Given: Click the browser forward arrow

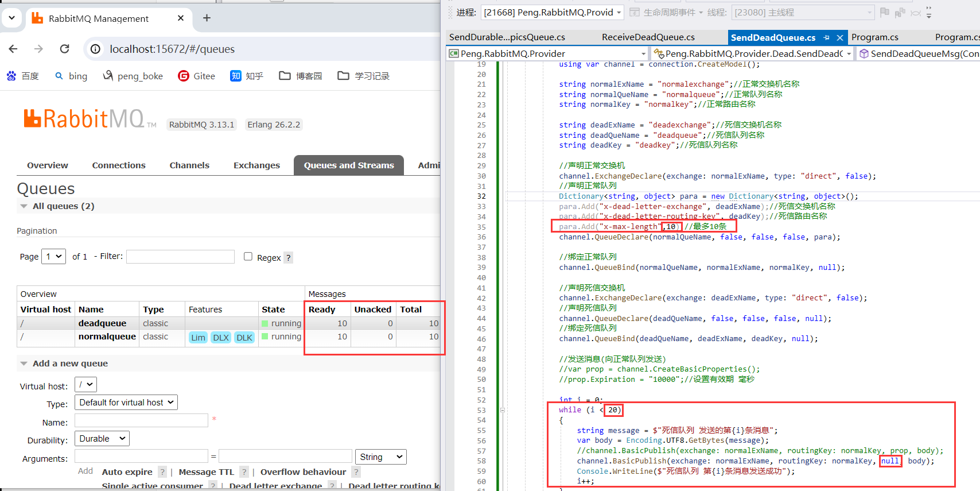Looking at the screenshot, I should click(x=38, y=49).
